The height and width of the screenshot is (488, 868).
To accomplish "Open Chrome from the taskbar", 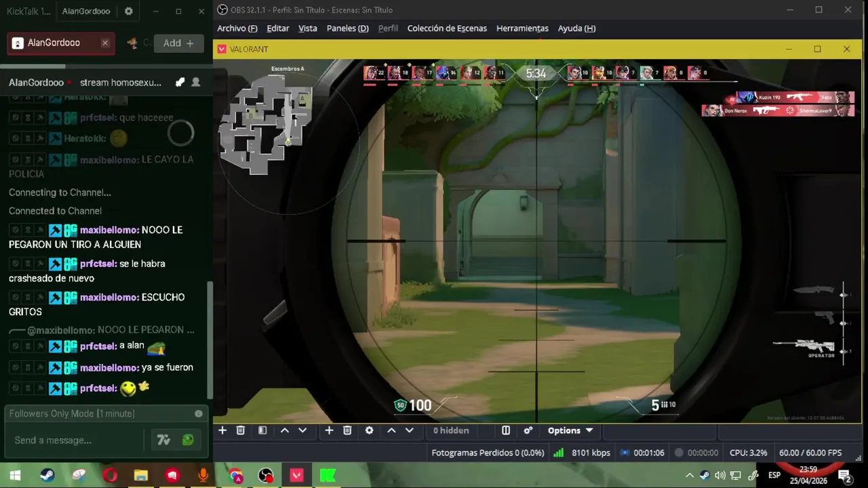I will coord(235,476).
